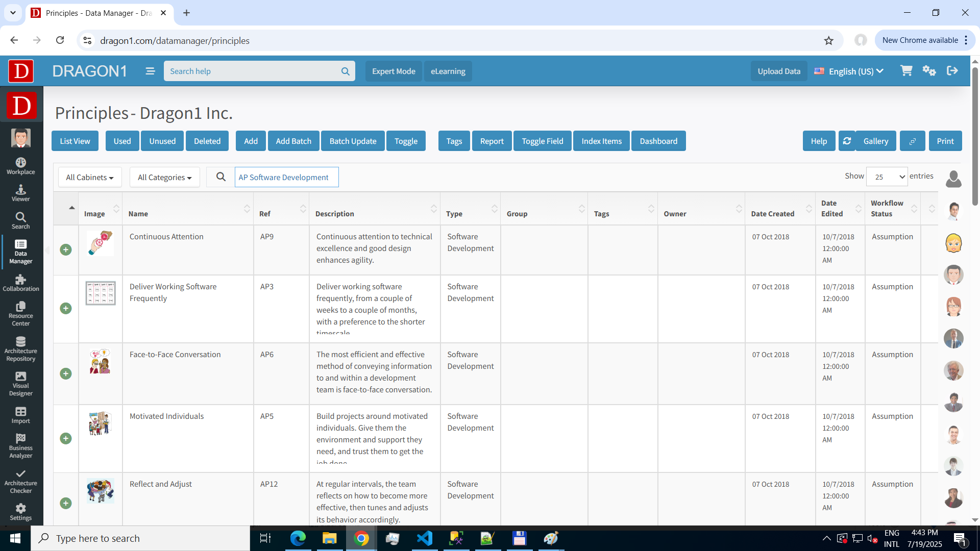The height and width of the screenshot is (551, 980).
Task: Open the All Cabinets dropdown
Action: (90, 177)
